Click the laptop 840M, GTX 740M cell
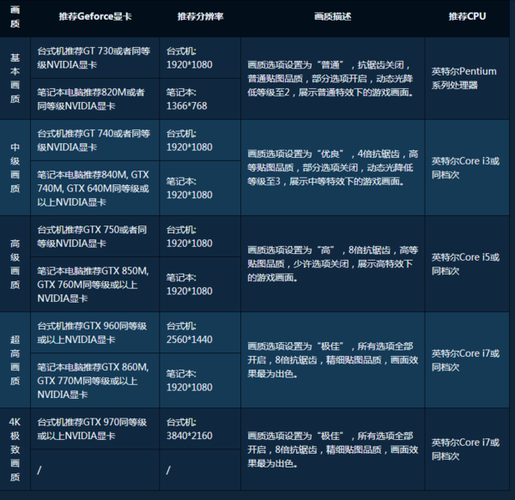This screenshot has width=515, height=500. [x=95, y=188]
